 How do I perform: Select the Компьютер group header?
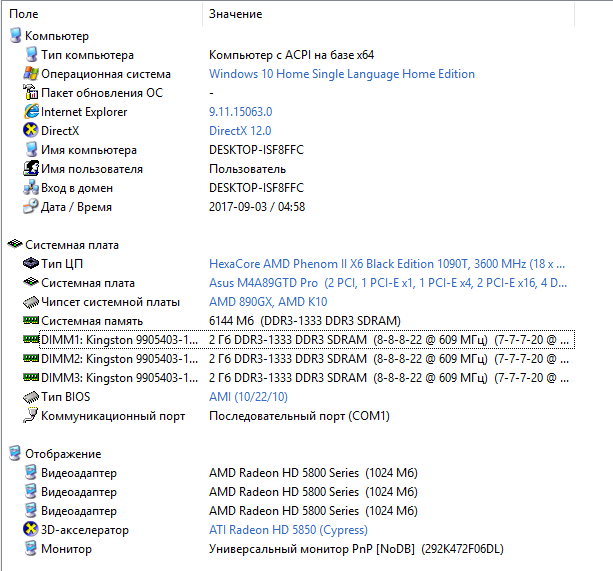point(57,36)
